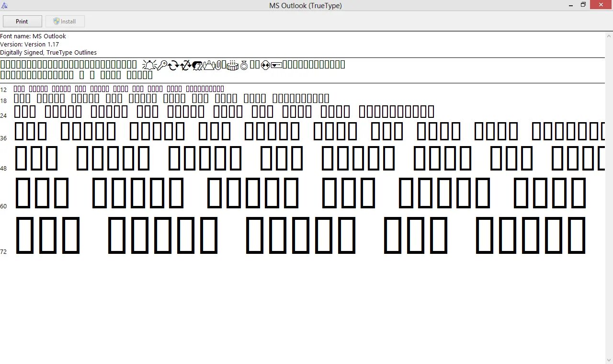This screenshot has width=613, height=364.
Task: Restore down the font viewer window
Action: point(583,5)
